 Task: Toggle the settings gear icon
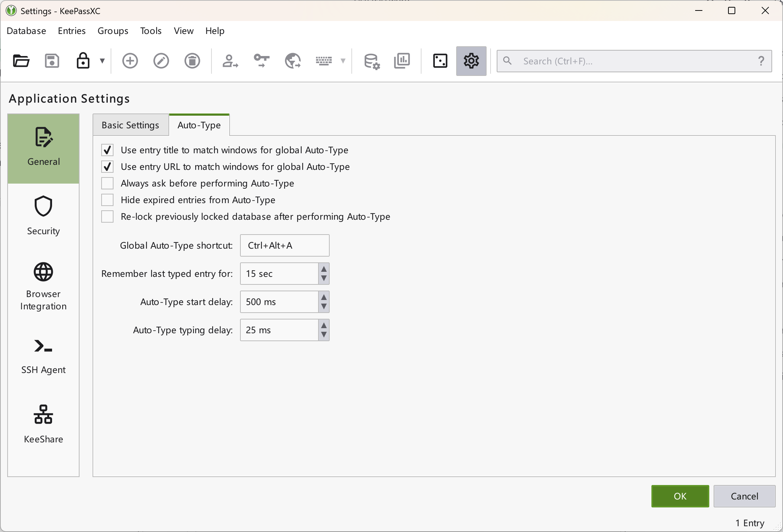click(x=471, y=61)
